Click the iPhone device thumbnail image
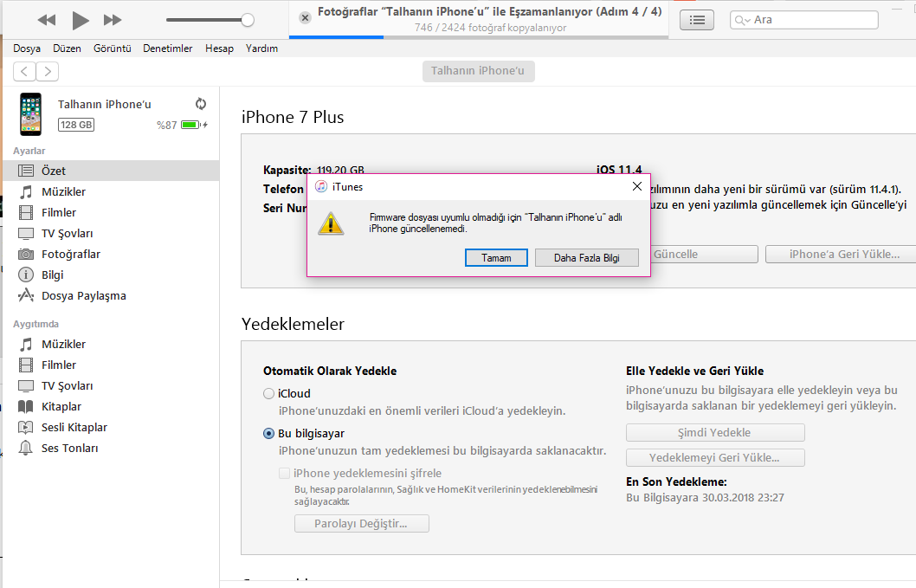The width and height of the screenshot is (916, 588). (x=31, y=114)
